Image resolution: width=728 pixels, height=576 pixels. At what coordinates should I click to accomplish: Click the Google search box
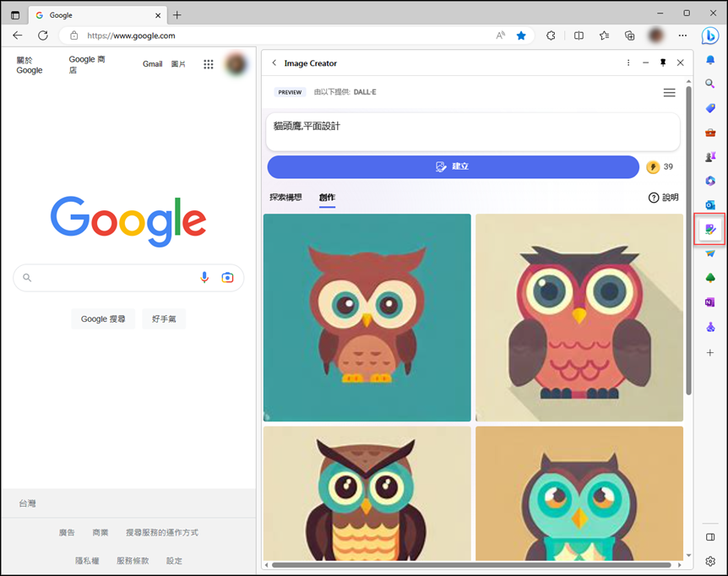(128, 278)
